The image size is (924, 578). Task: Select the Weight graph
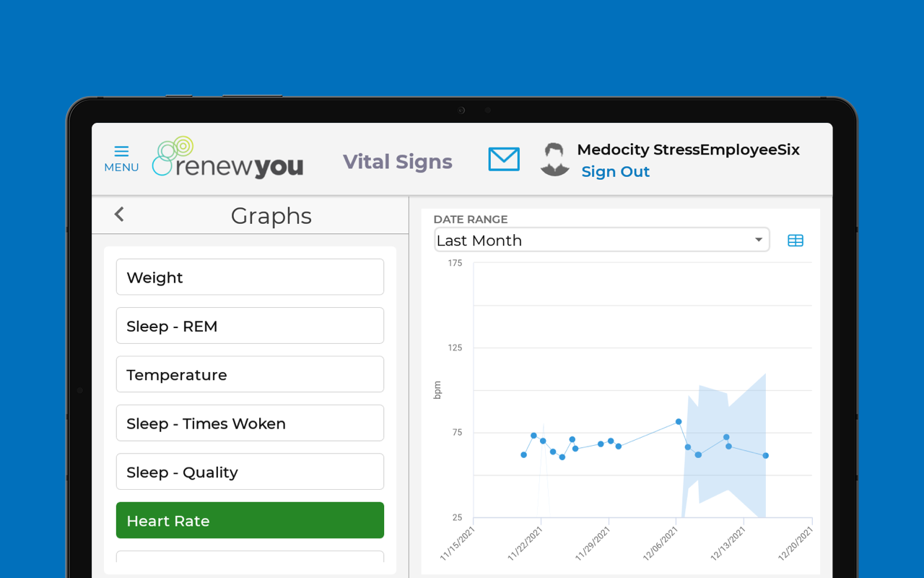(250, 277)
